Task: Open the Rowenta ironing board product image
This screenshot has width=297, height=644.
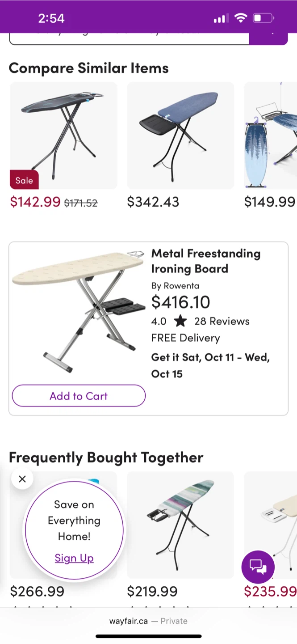Action: [x=79, y=311]
